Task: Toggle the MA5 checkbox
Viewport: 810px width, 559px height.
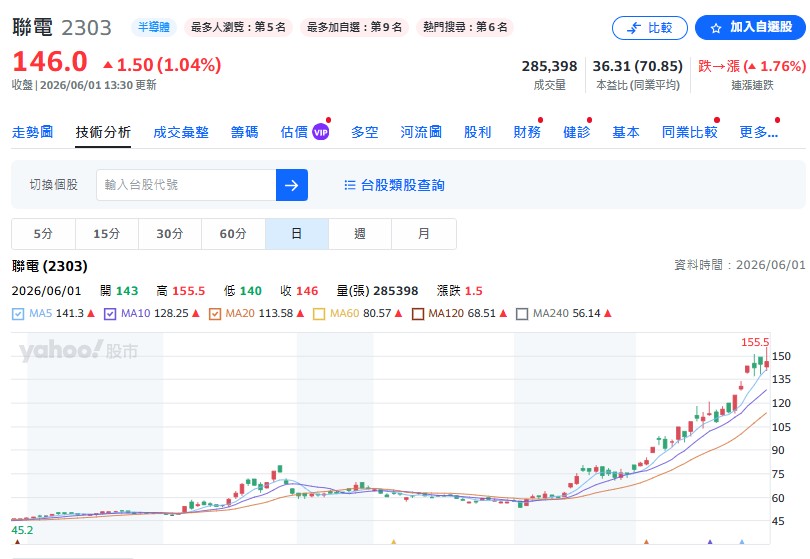Action: pyautogui.click(x=18, y=314)
